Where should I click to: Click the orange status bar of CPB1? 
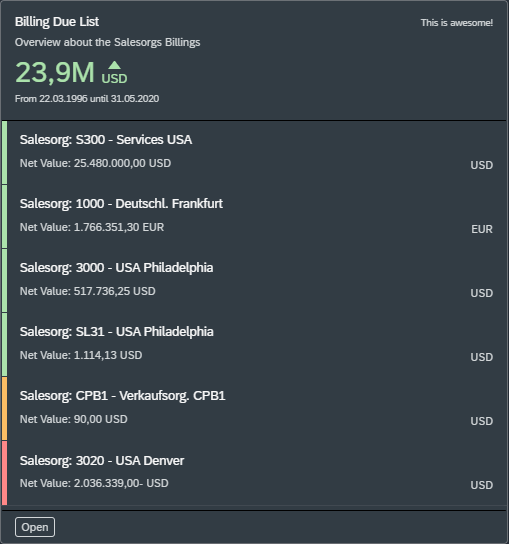tap(5, 409)
